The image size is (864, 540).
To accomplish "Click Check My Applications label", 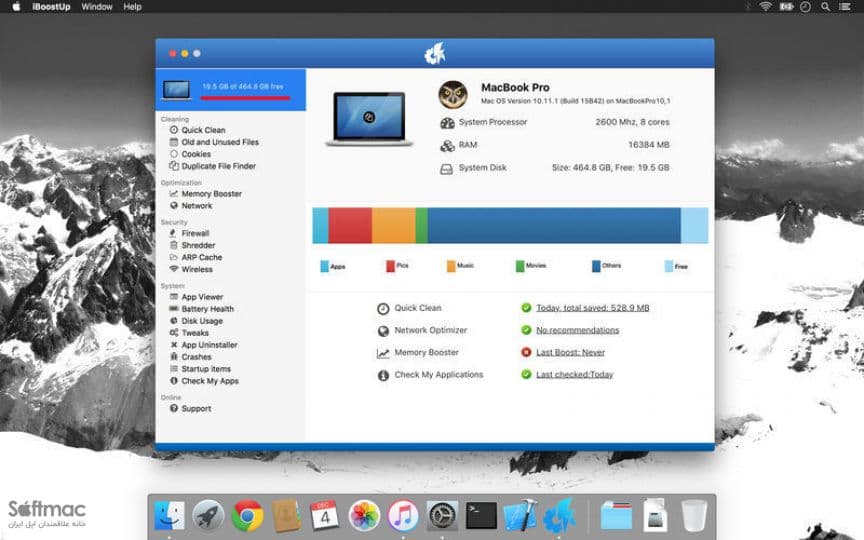I will coord(439,375).
